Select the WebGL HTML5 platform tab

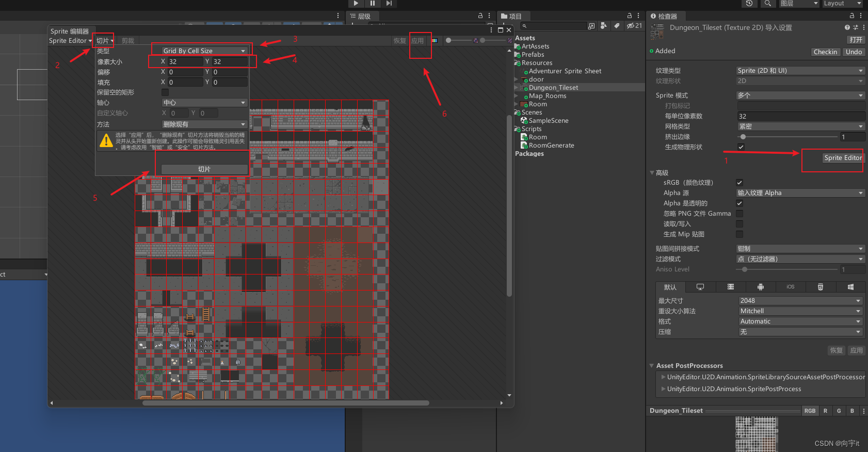point(820,287)
